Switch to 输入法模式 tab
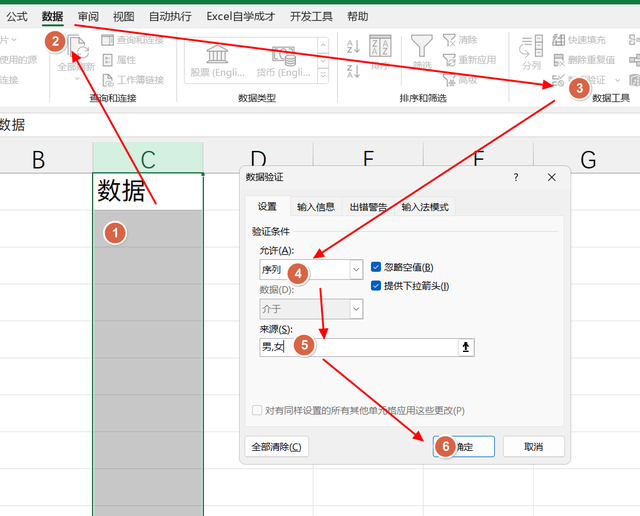This screenshot has width=640, height=516. (x=425, y=207)
